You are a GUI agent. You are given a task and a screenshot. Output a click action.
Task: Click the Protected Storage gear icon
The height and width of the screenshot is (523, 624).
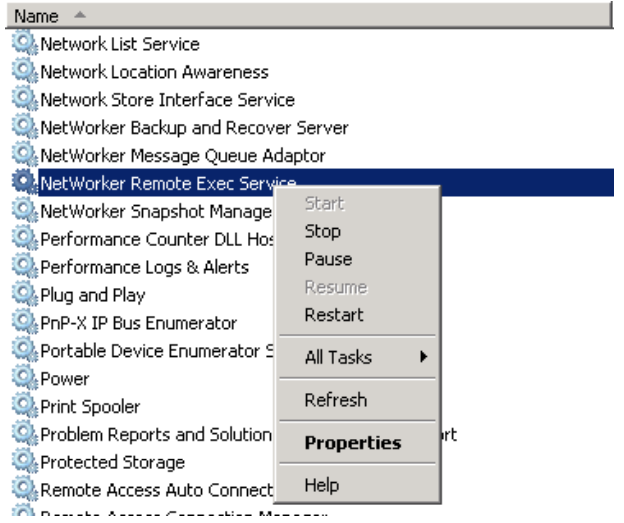(x=25, y=461)
